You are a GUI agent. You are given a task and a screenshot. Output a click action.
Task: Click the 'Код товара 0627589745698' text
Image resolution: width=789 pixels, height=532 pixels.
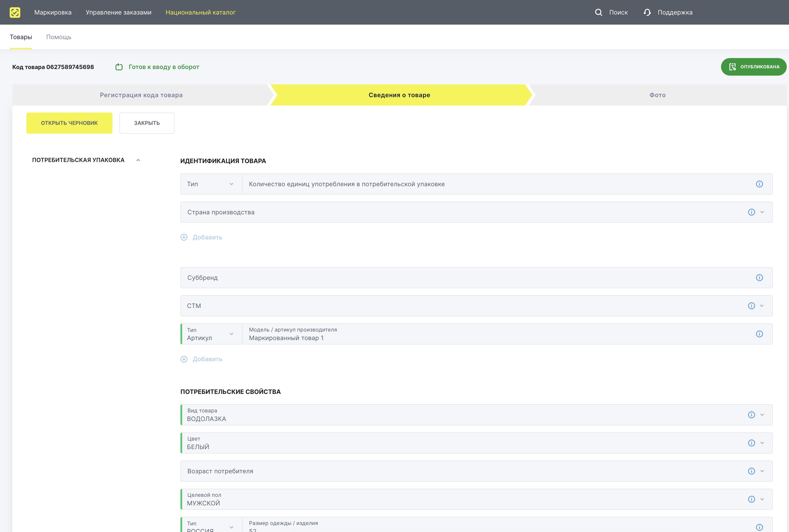(53, 67)
